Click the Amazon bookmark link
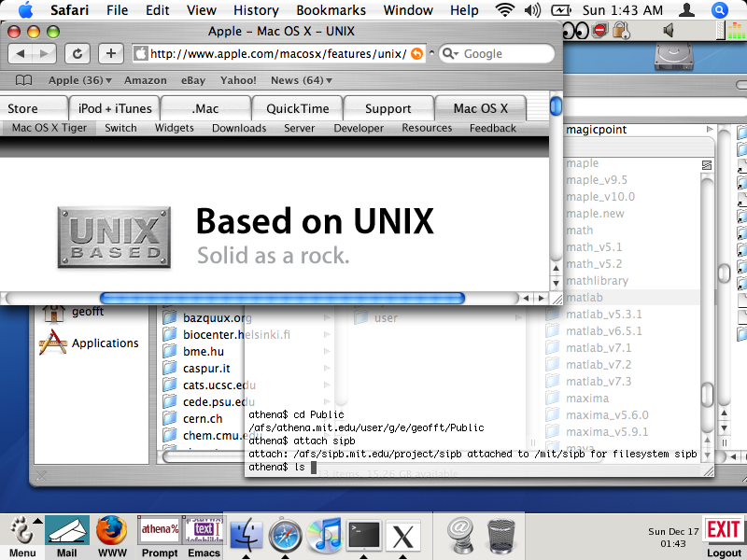 pyautogui.click(x=145, y=80)
